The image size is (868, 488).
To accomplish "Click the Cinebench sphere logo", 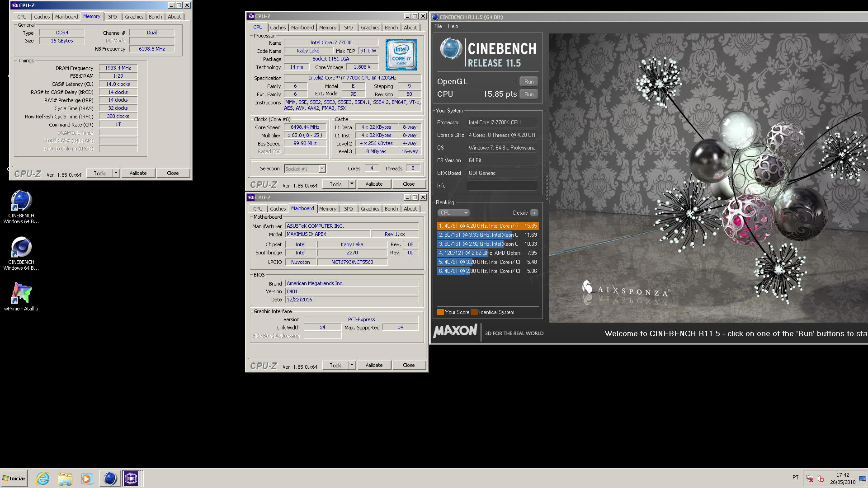I will (x=451, y=49).
